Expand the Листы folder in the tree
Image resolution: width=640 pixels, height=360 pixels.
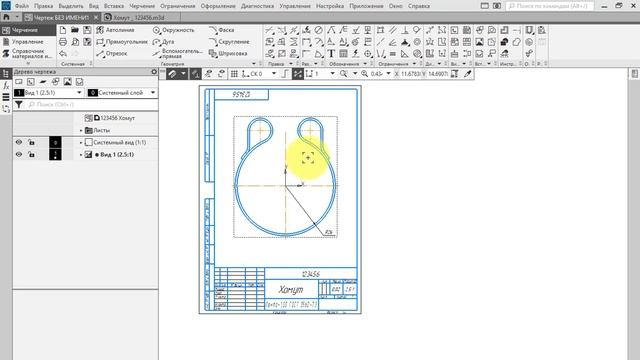tap(81, 131)
